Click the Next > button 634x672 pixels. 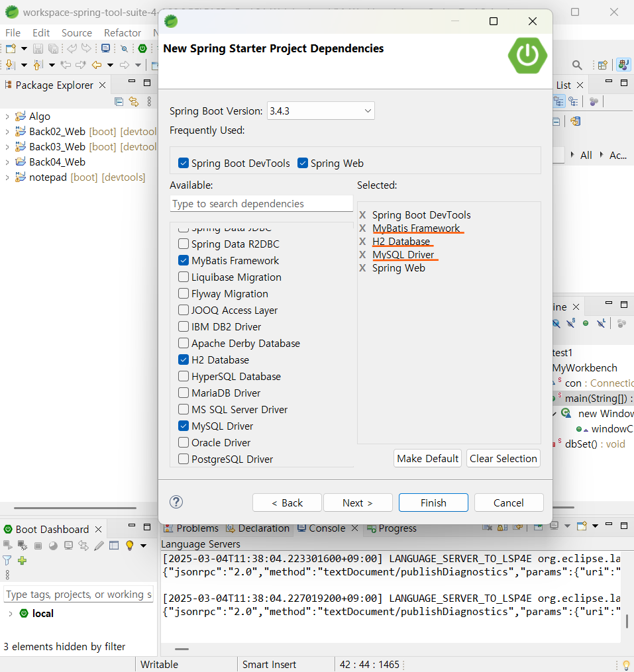[358, 503]
